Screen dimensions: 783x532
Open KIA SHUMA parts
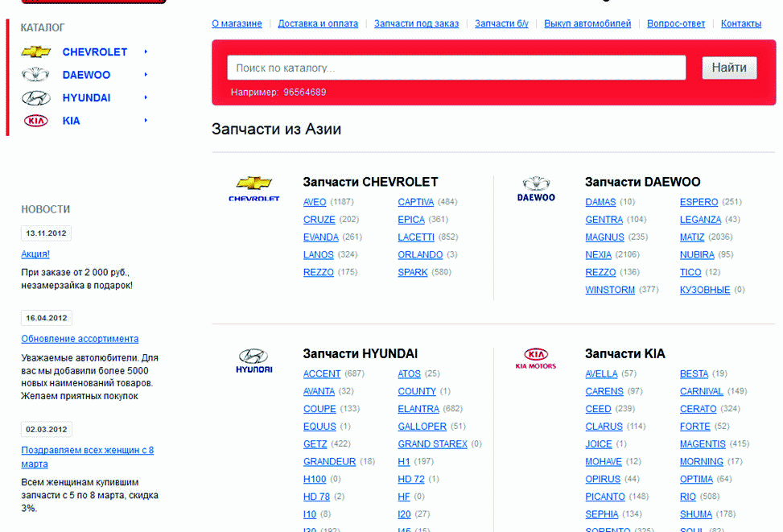click(695, 514)
